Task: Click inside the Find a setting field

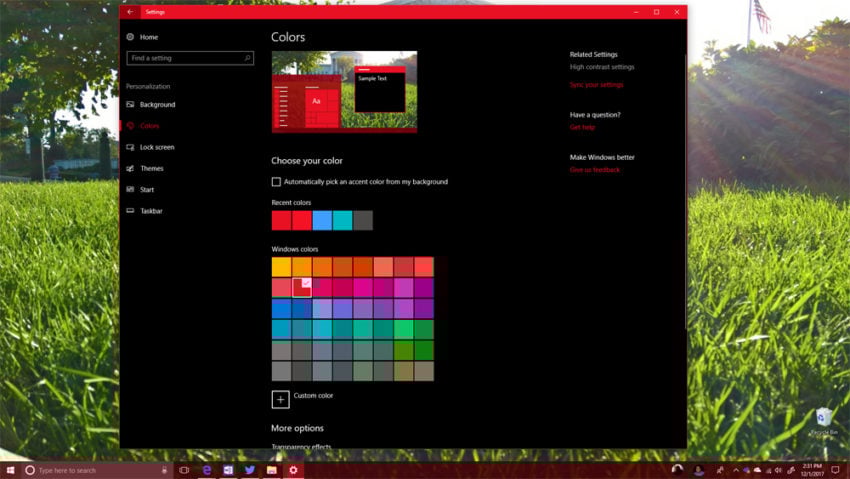Action: 190,58
